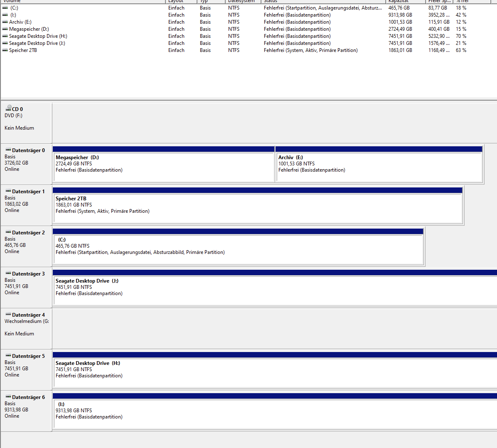Screen dimensions: 497x448
Task: Click '3726,02 GB' size under Datenträger 0
Action: (x=17, y=162)
